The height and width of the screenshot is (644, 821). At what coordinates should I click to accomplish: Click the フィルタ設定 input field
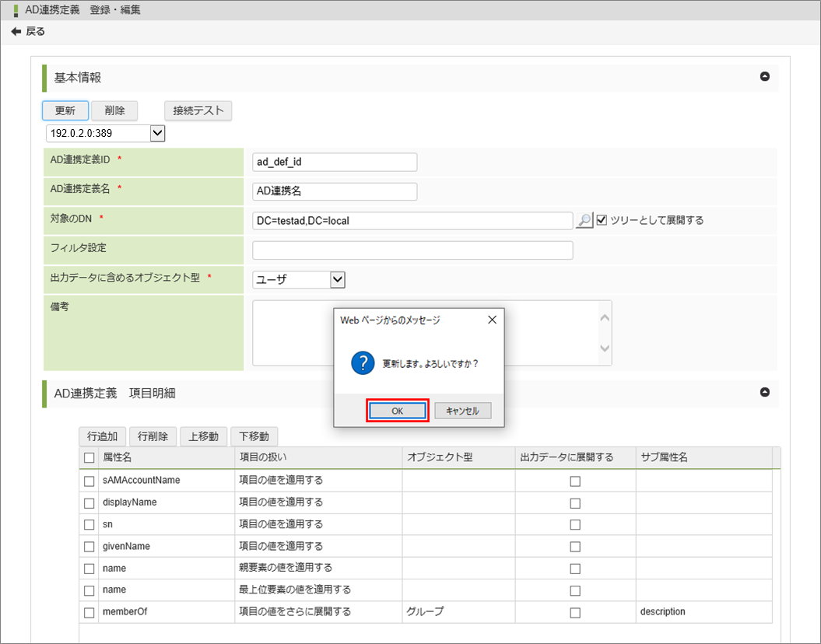coord(412,250)
